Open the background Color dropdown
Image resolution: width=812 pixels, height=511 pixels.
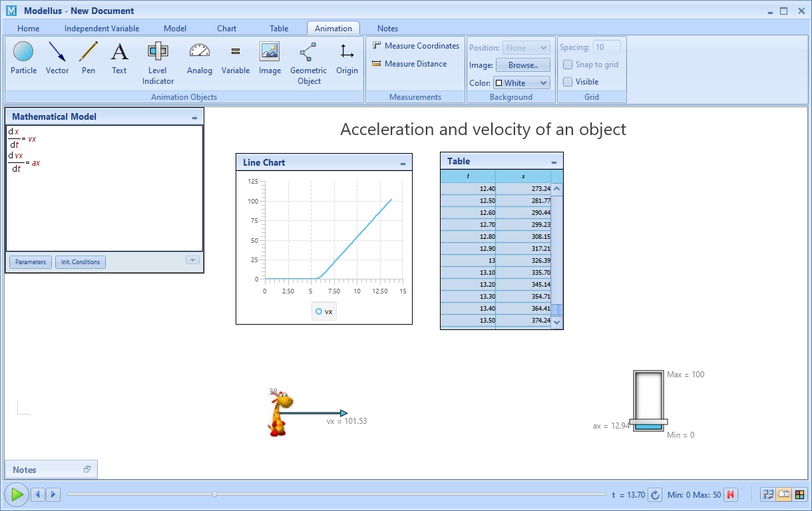[521, 83]
